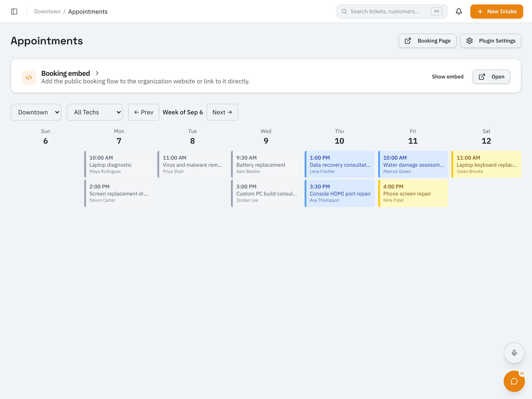This screenshot has height=399, width=532.
Task: Advance to next week with Next
Action: (x=222, y=112)
